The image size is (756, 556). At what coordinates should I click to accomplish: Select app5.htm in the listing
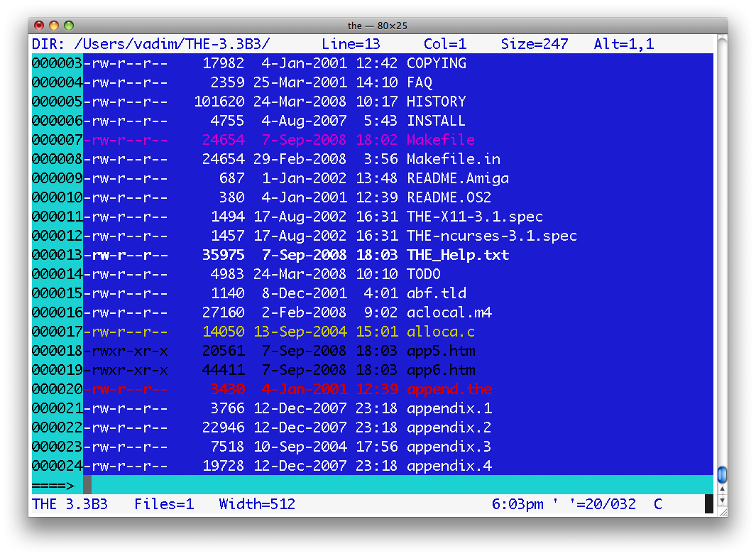click(441, 351)
